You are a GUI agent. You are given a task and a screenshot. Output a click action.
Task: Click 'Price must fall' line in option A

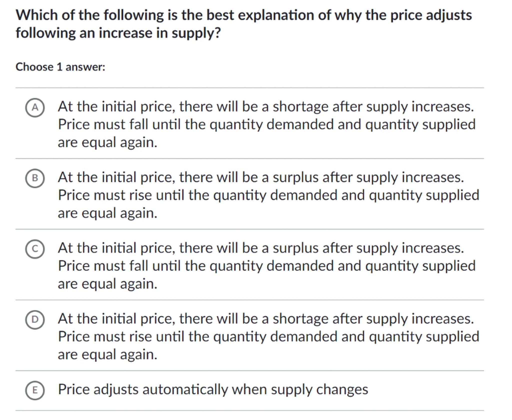coord(266,124)
